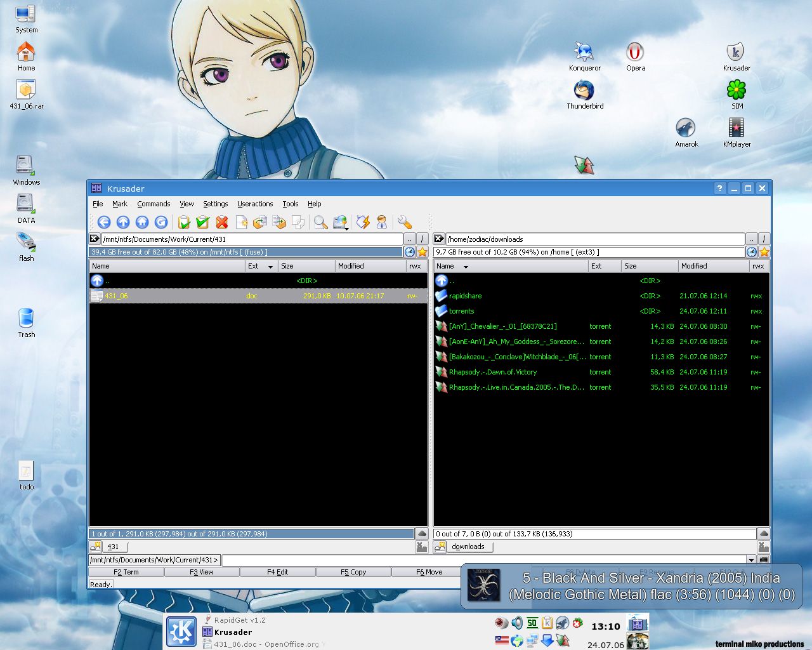
Task: Toggle right panel popup arrow button
Action: (764, 534)
